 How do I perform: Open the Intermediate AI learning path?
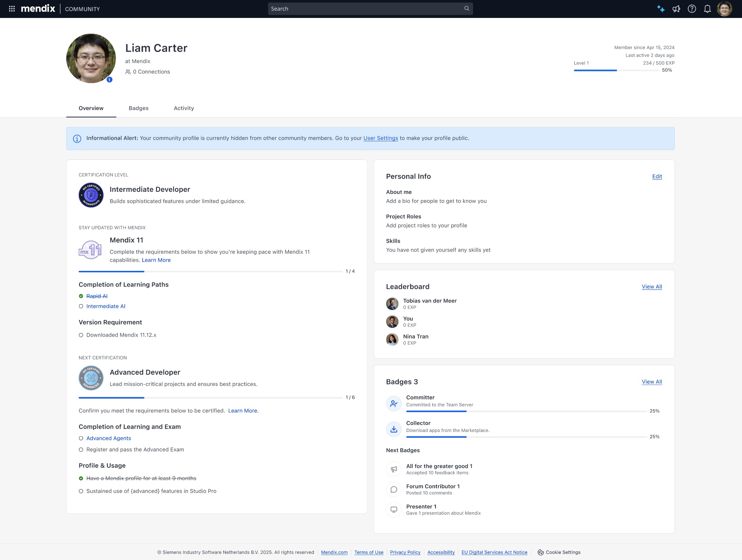click(106, 306)
